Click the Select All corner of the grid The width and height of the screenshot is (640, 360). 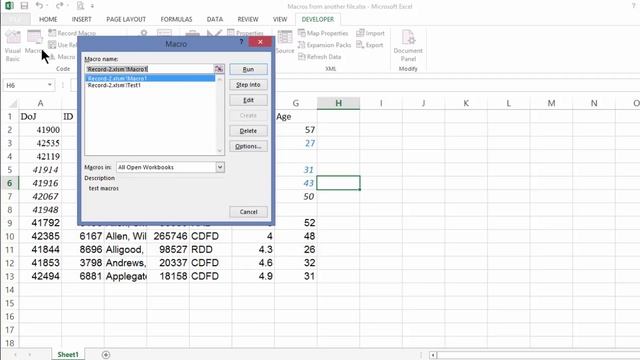click(x=12, y=103)
